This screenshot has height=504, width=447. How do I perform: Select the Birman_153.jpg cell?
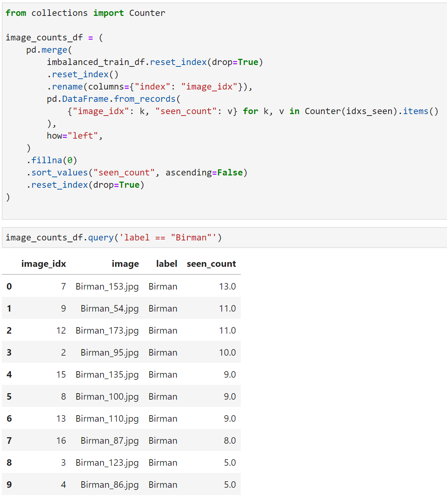click(107, 287)
